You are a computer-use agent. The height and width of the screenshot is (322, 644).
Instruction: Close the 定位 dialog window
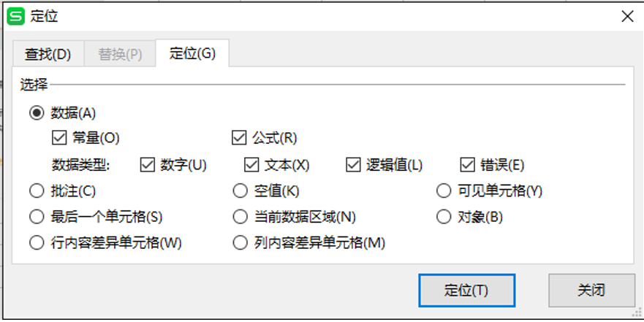pos(627,16)
